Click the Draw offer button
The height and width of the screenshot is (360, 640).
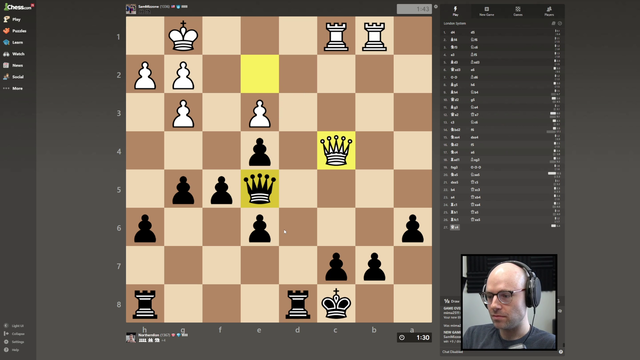click(x=451, y=301)
